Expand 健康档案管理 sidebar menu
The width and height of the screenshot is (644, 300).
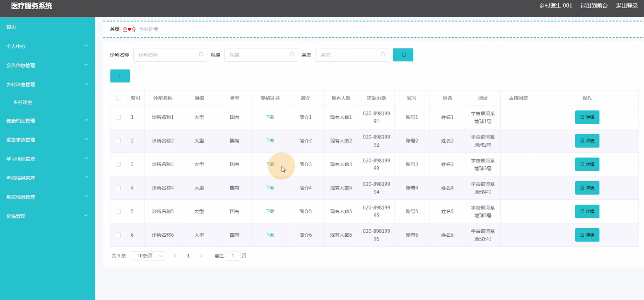47,121
